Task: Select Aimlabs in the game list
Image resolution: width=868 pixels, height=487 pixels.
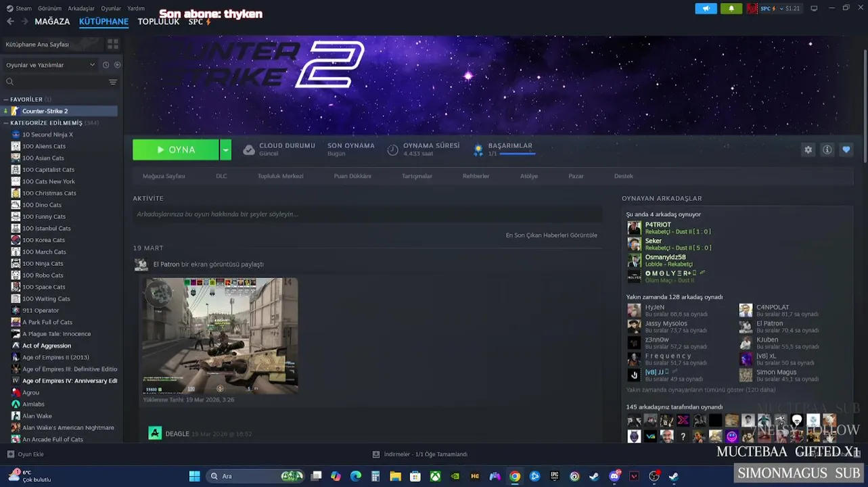Action: pyautogui.click(x=33, y=404)
